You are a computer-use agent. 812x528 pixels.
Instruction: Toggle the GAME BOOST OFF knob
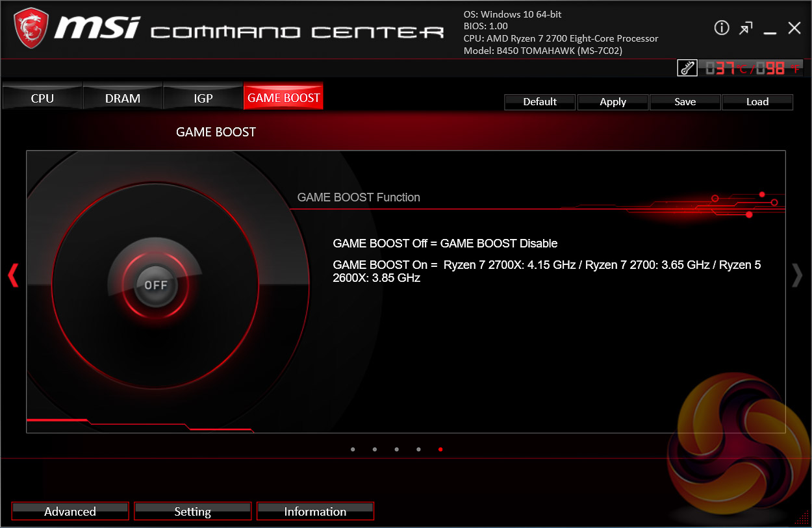point(156,285)
